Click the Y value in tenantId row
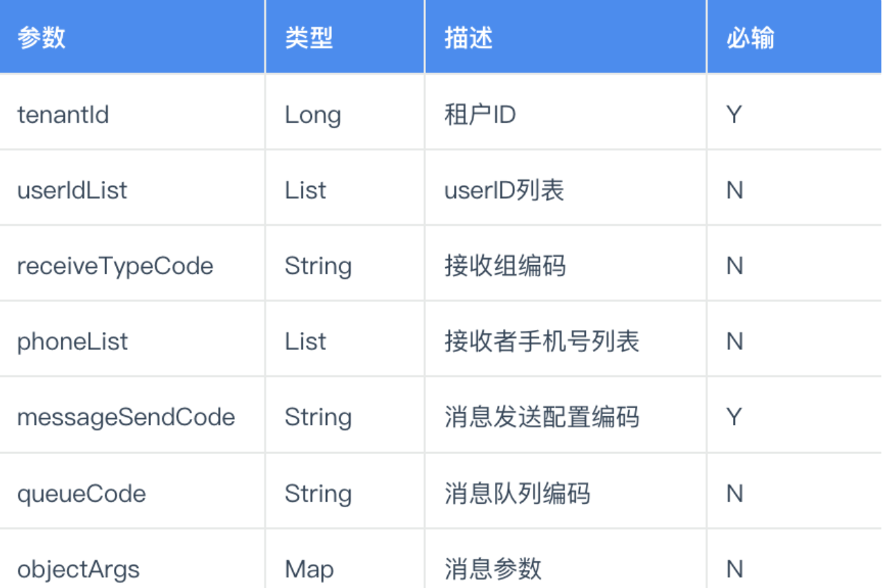The image size is (889, 588). [x=734, y=114]
